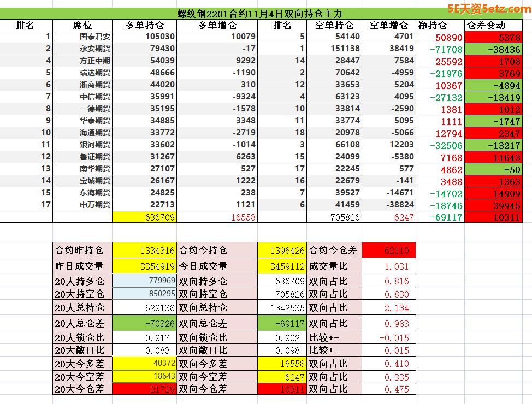Click the red cell showing 5378
Screen dimensions: 532x404
(493, 37)
